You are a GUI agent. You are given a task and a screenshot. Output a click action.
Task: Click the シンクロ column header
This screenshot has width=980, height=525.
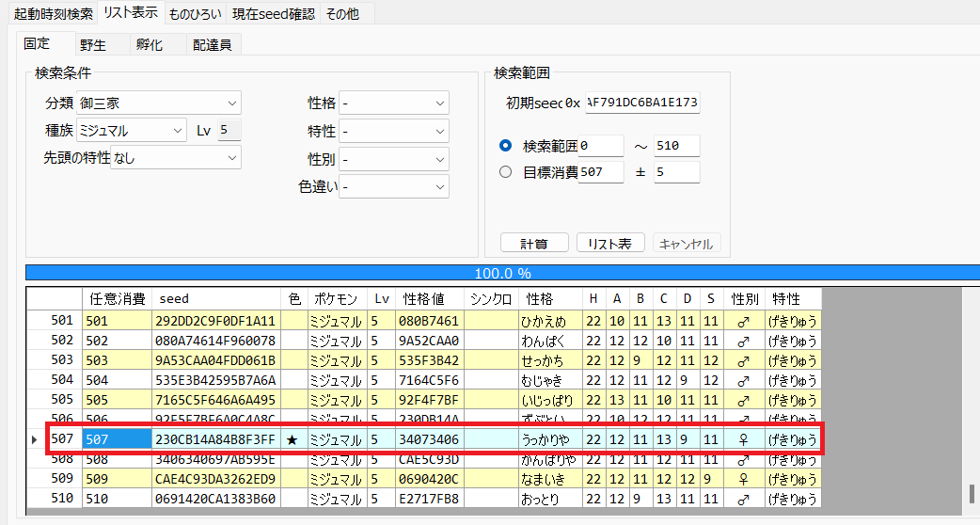pyautogui.click(x=491, y=299)
